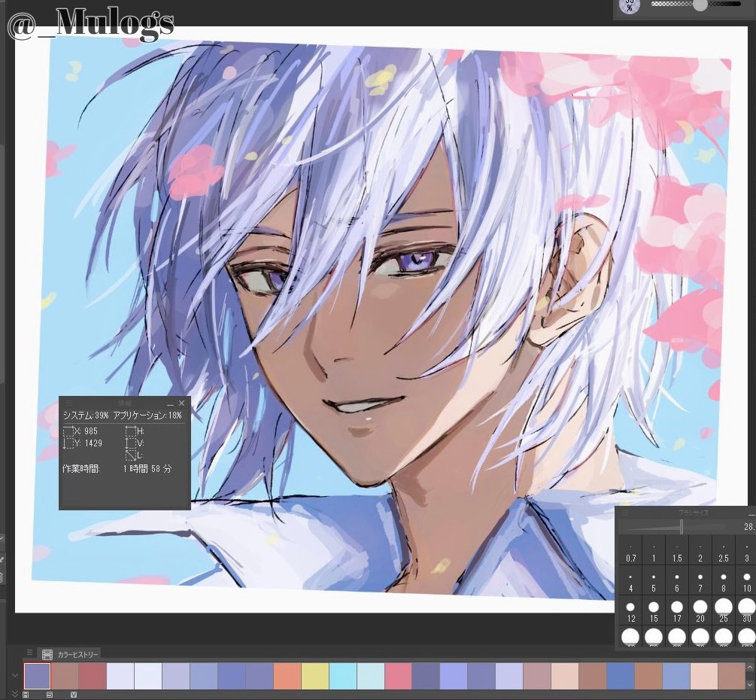
Task: Pick the yellow history swatch
Action: click(315, 676)
